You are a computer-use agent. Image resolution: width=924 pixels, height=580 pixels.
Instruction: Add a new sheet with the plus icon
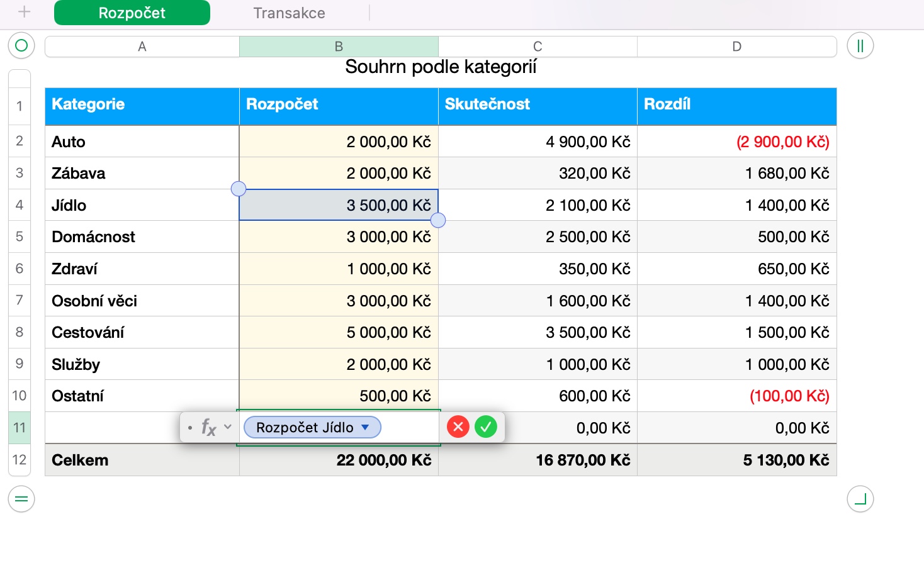click(x=24, y=12)
